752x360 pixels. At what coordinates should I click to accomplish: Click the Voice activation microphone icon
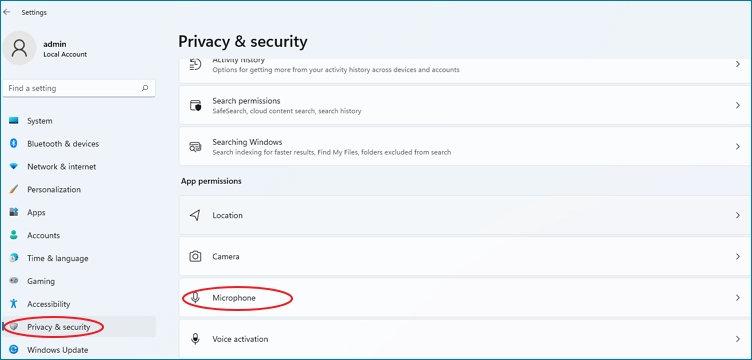click(195, 339)
